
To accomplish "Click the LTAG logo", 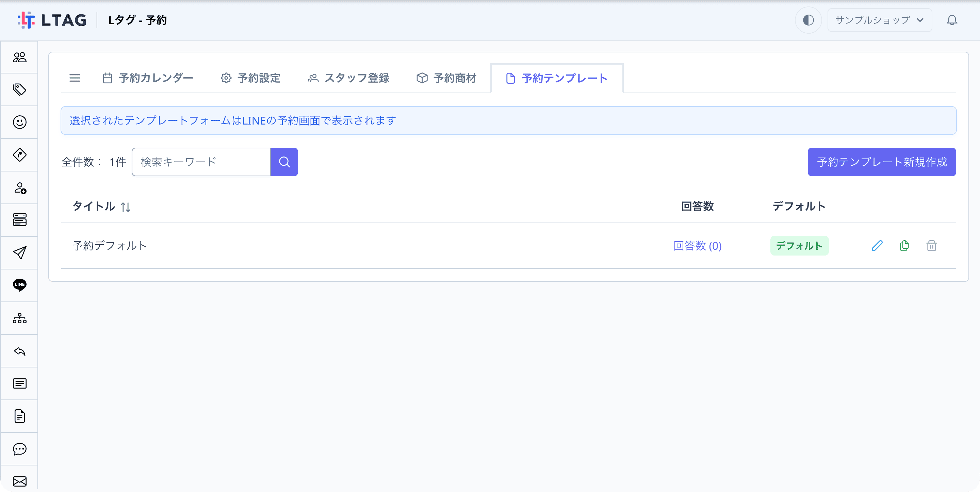I will pyautogui.click(x=52, y=20).
